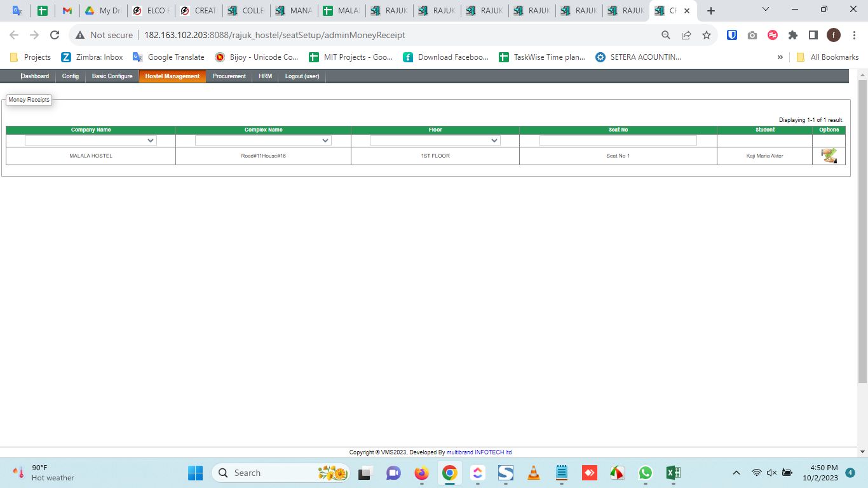Open the Hostel Management menu
The width and height of the screenshot is (868, 488).
click(172, 76)
